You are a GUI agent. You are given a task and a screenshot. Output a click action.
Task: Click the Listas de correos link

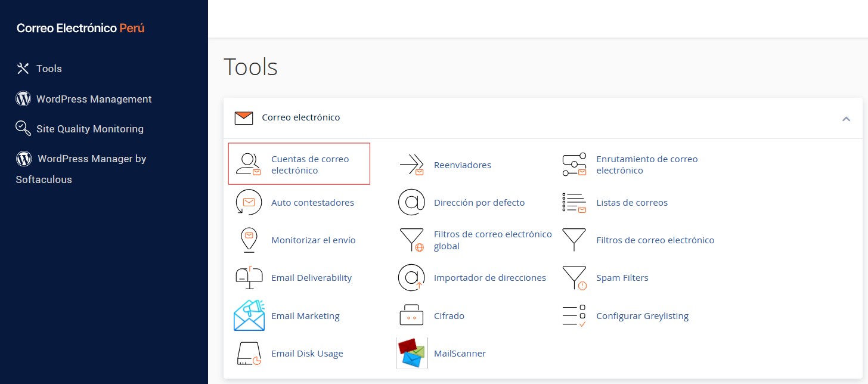[632, 203]
